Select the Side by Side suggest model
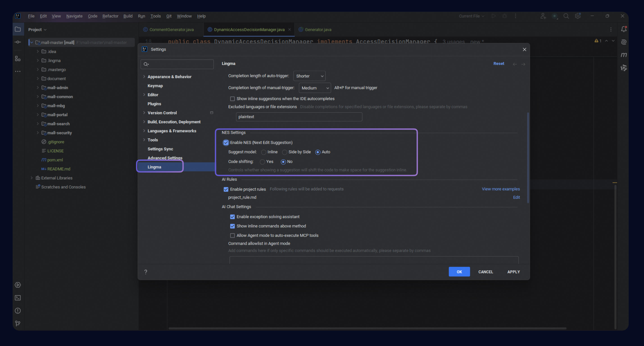 (284, 152)
